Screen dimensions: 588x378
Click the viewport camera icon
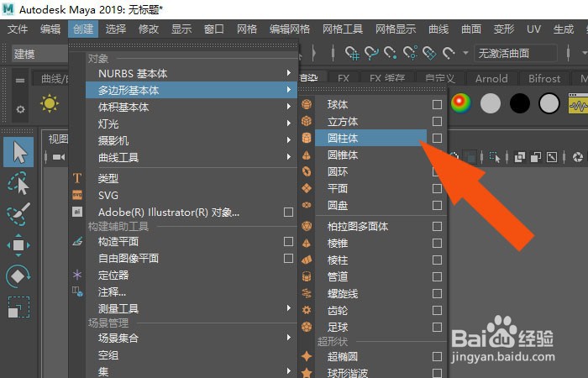coord(59,157)
